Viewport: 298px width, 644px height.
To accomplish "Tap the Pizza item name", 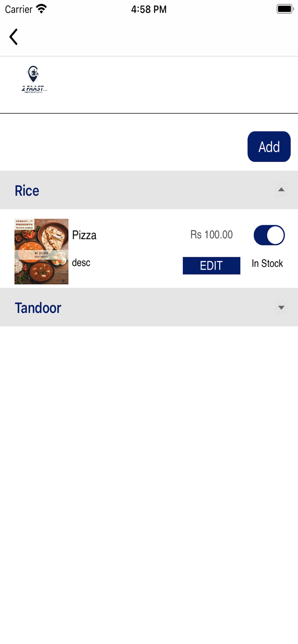I will (84, 235).
